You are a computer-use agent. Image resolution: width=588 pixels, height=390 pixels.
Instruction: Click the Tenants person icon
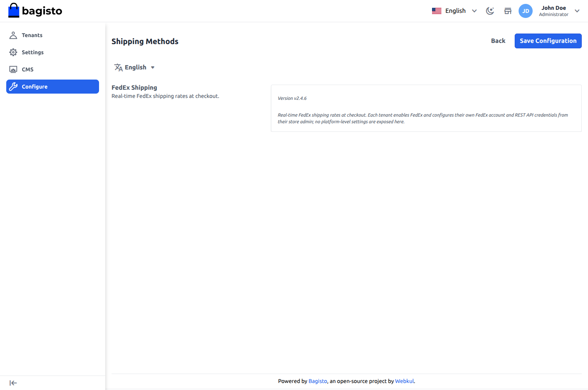[13, 35]
